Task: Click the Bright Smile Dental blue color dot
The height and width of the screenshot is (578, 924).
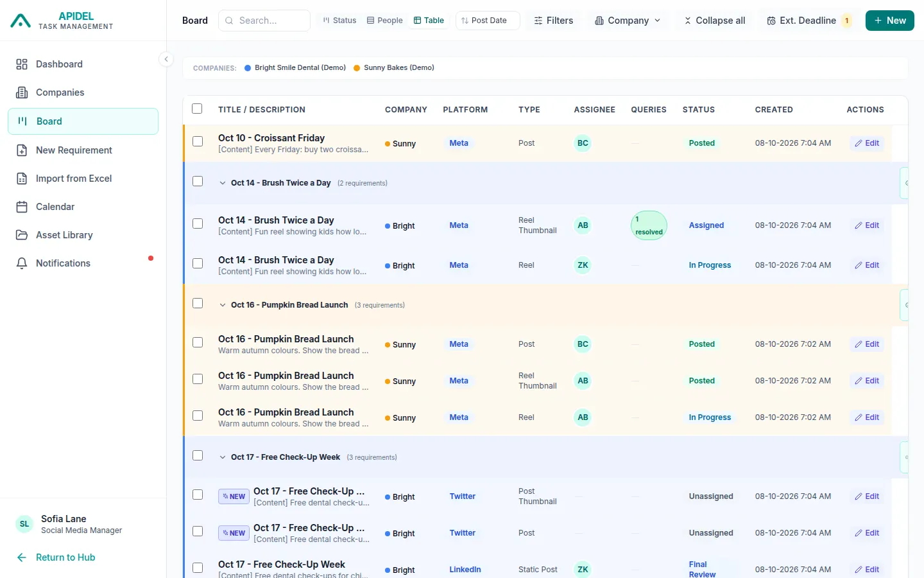Action: tap(248, 68)
